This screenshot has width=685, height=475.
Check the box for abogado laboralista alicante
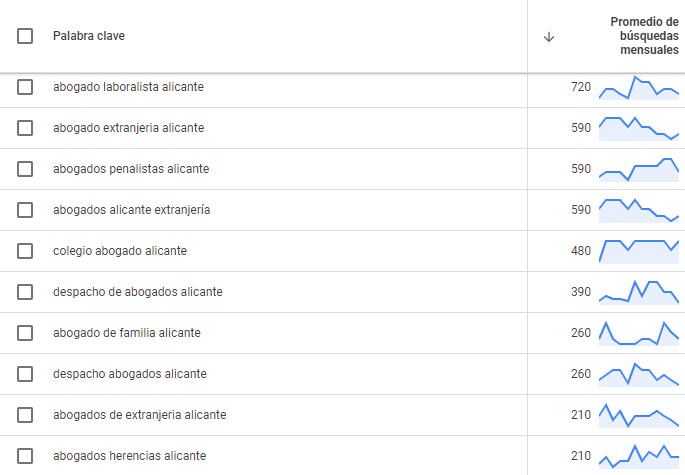click(x=25, y=87)
